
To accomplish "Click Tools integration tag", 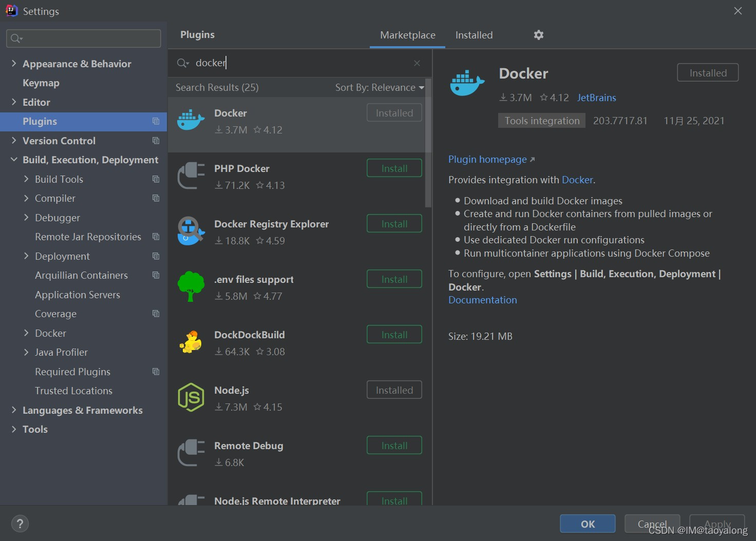I will [x=542, y=121].
